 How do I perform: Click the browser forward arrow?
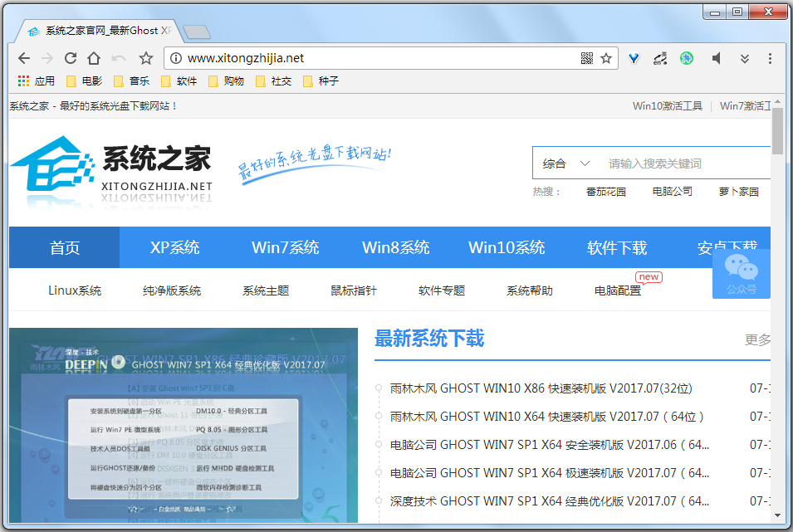coord(47,58)
